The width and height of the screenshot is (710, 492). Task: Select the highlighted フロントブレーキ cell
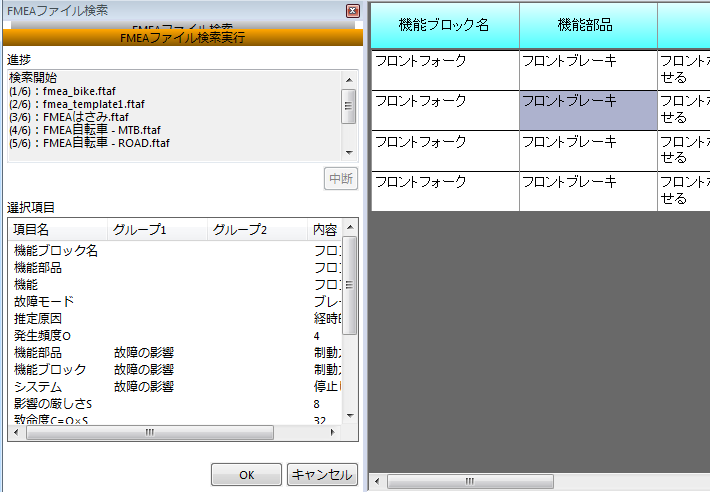click(x=588, y=109)
